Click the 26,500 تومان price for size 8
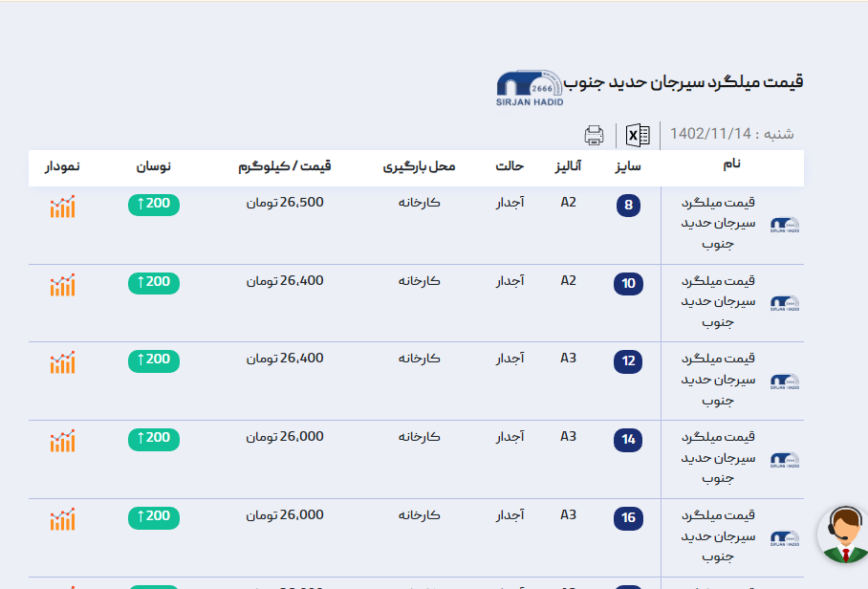Screen dimensions: 868x589 click(x=285, y=203)
